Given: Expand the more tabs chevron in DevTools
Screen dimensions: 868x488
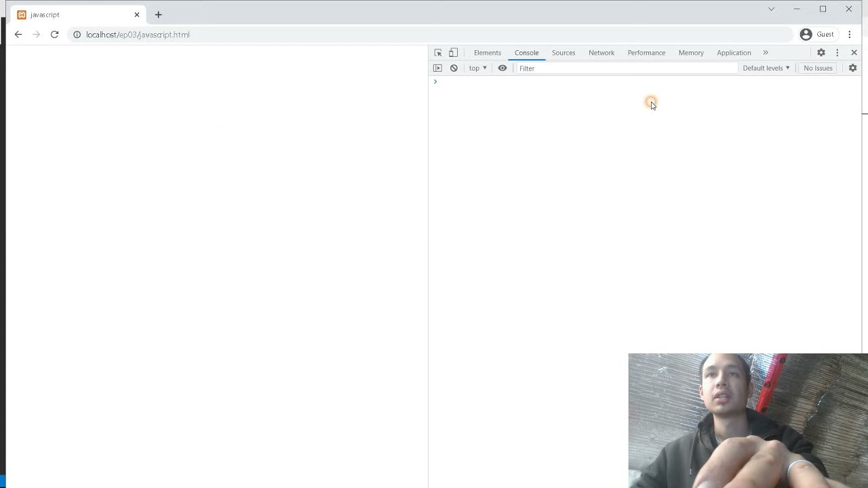Looking at the screenshot, I should (766, 53).
